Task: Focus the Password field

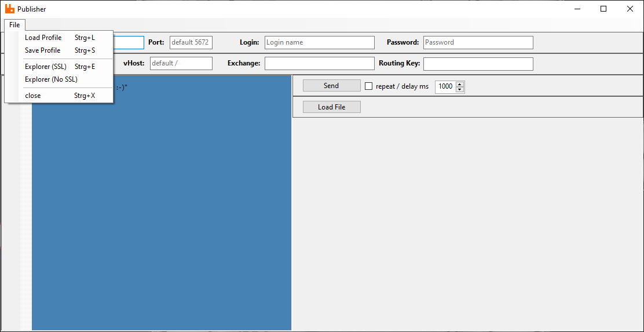Action: [x=478, y=42]
